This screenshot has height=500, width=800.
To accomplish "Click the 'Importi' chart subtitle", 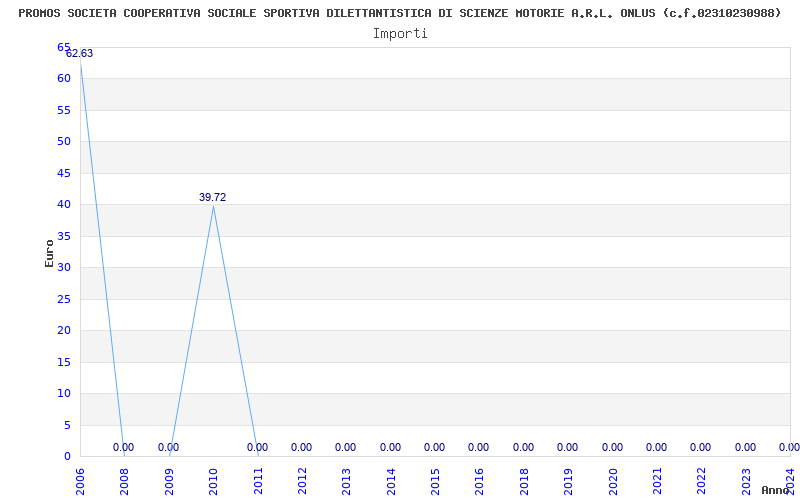I will (x=400, y=34).
